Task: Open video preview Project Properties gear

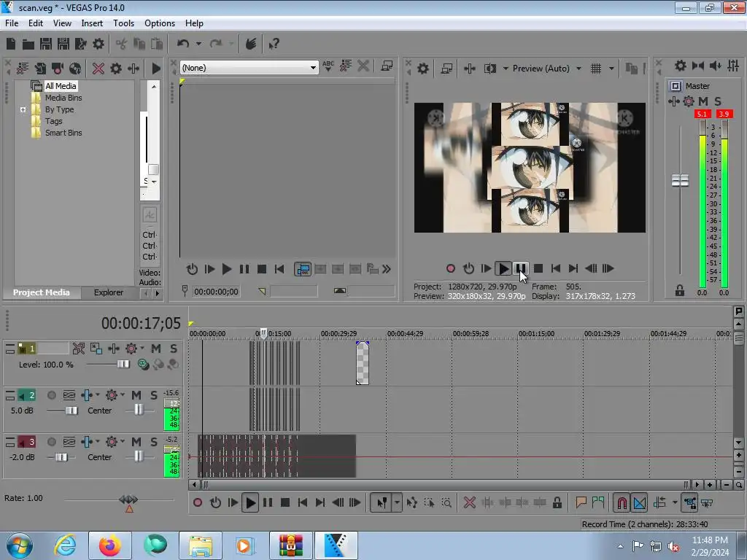Action: [422, 69]
